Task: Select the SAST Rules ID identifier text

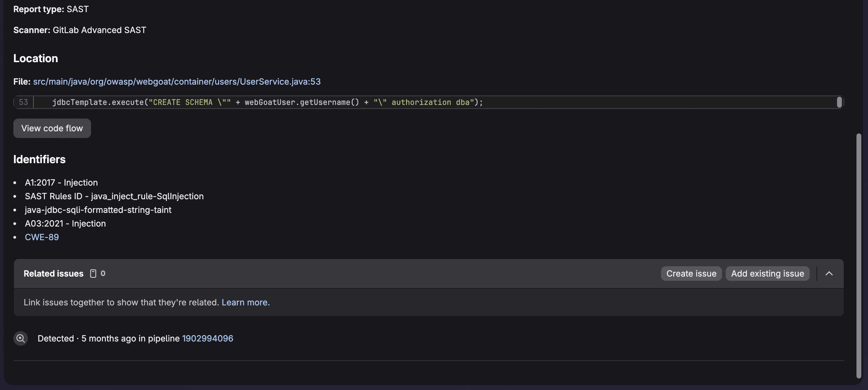Action: click(114, 196)
